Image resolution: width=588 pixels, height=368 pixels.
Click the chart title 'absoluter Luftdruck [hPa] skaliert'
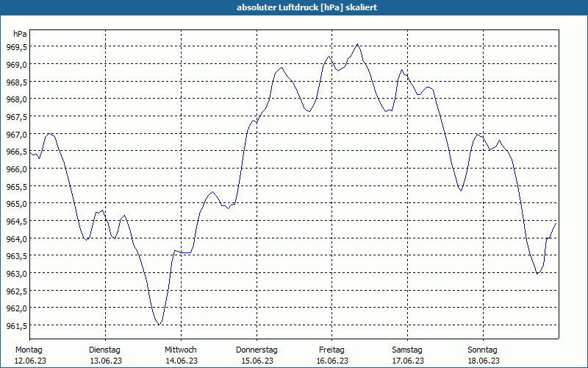click(306, 7)
